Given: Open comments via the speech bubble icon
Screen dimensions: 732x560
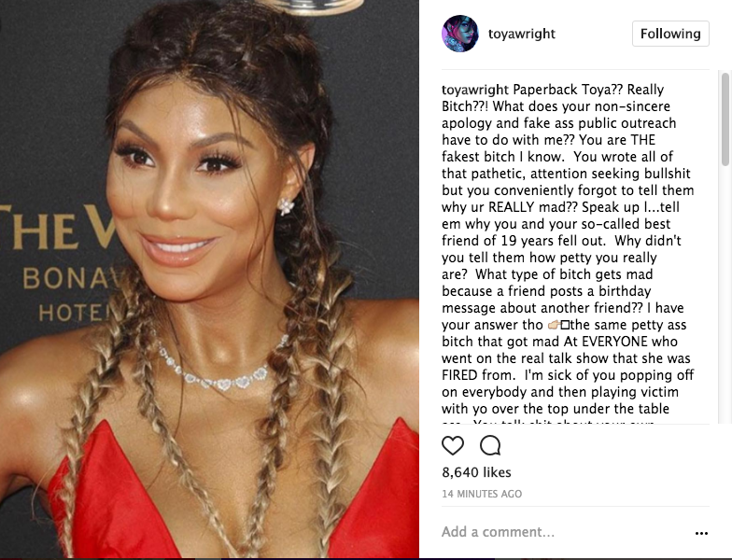Looking at the screenshot, I should tap(490, 446).
